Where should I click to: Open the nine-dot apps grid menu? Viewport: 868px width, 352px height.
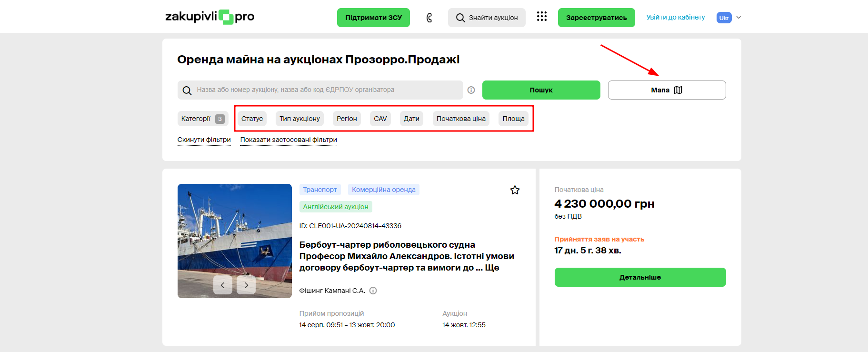click(x=541, y=17)
